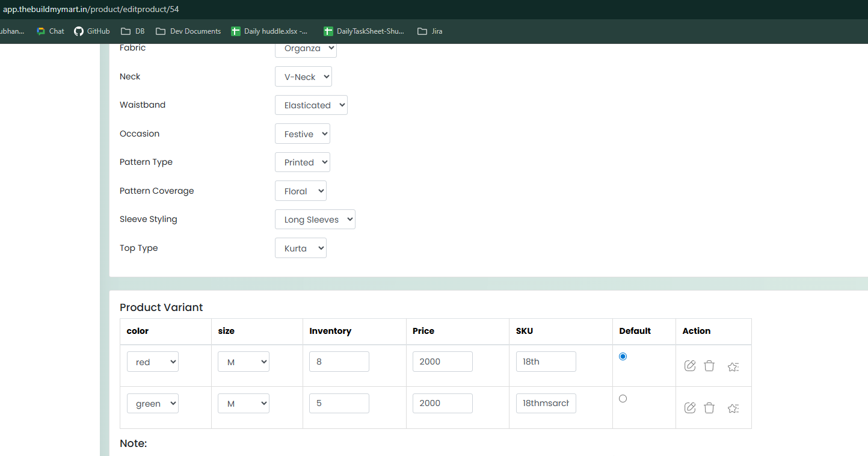This screenshot has width=868, height=456.
Task: Open the Daily huddle.xlsx bookmark
Action: (269, 31)
